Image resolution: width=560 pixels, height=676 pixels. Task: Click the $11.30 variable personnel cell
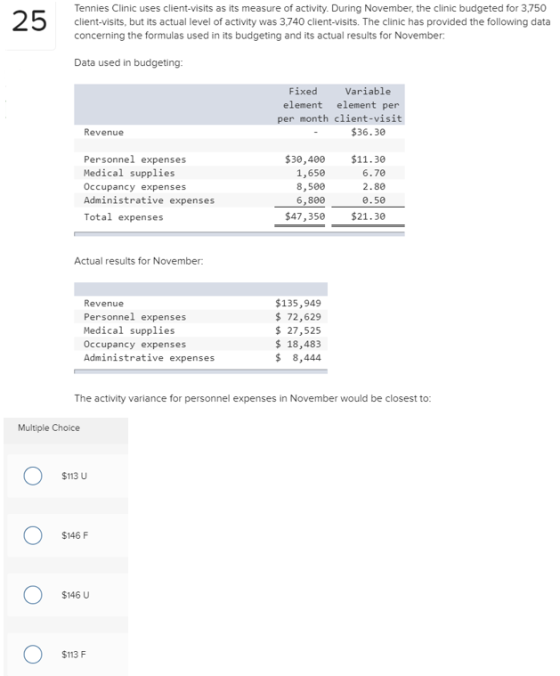point(368,160)
